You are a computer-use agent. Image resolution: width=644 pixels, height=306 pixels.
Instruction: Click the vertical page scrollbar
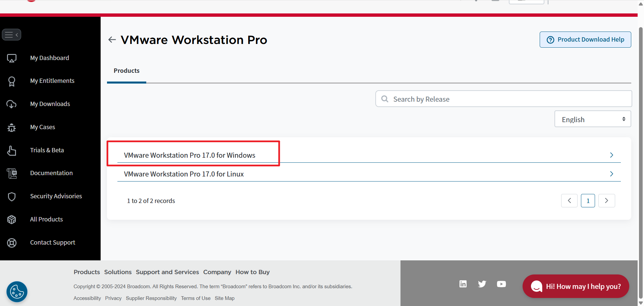(x=641, y=163)
